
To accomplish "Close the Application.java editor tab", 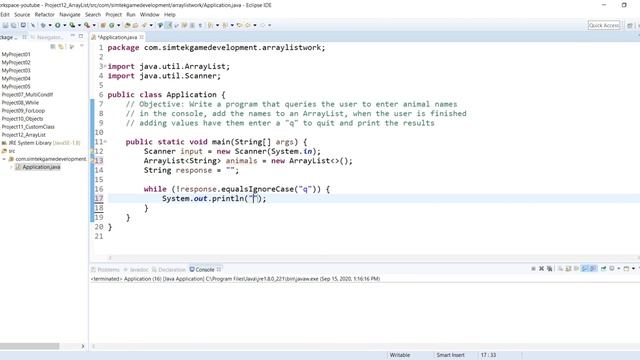I will point(142,37).
